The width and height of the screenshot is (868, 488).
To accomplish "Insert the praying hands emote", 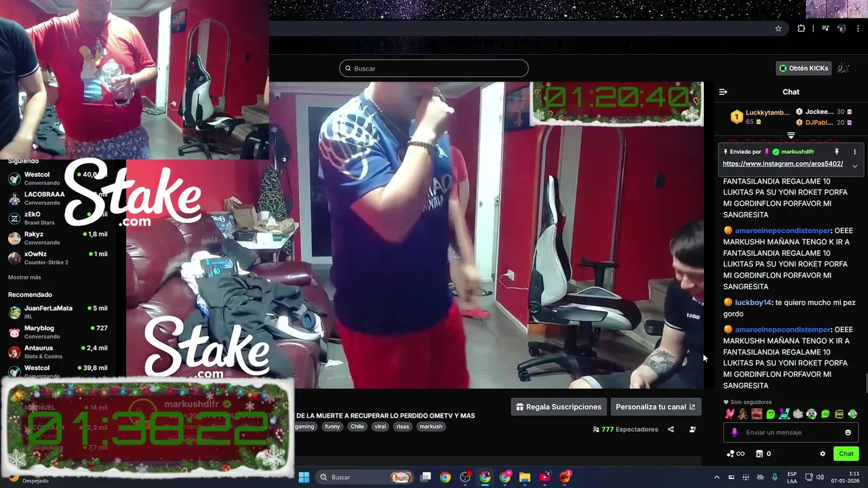I will coord(743,413).
